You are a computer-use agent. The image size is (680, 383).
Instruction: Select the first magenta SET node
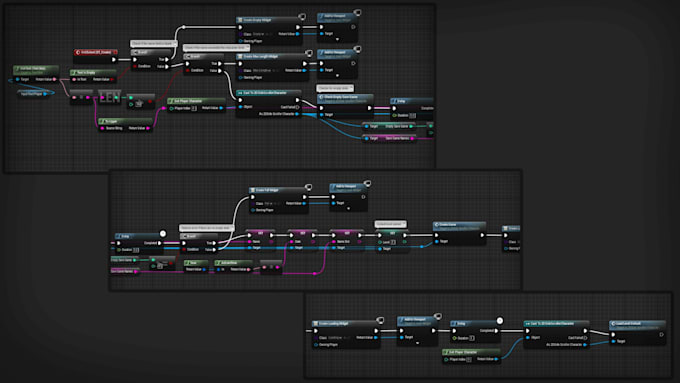[260, 240]
